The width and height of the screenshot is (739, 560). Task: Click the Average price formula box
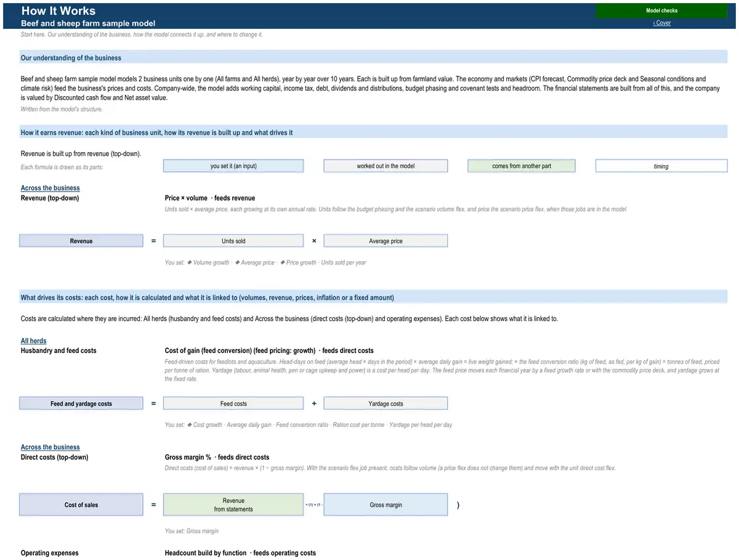pos(386,241)
